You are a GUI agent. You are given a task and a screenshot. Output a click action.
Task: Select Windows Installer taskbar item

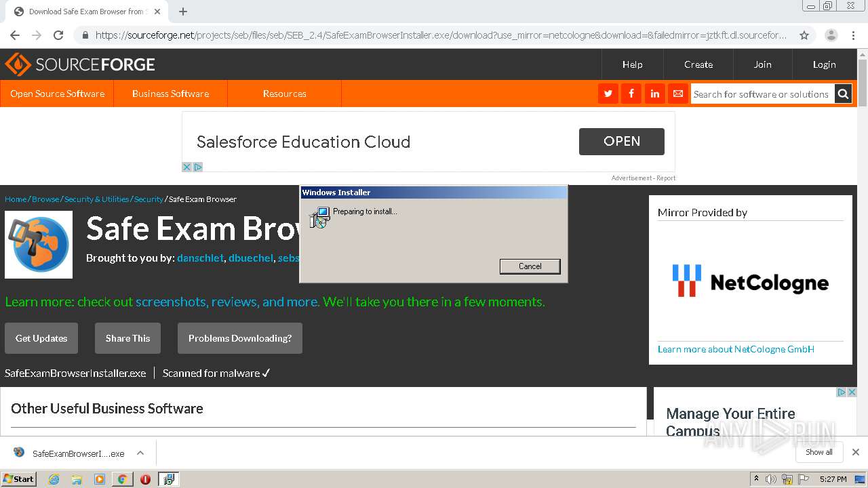pyautogui.click(x=168, y=479)
